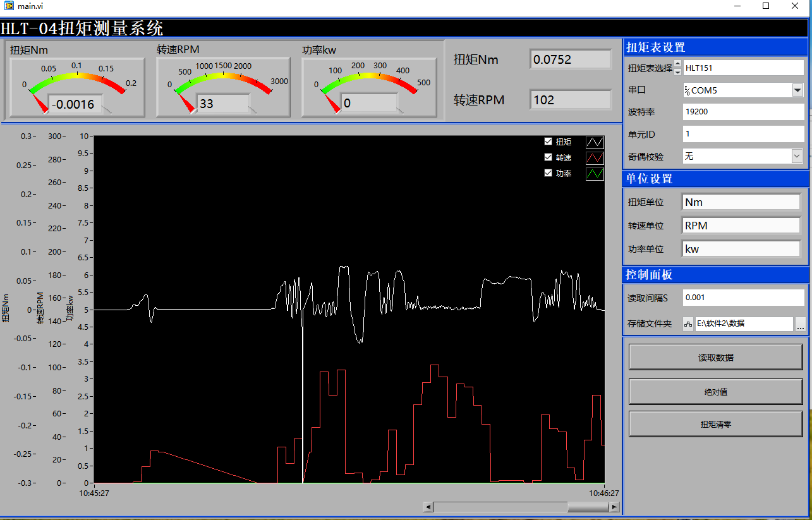The image size is (812, 520).
Task: Click the 绝对值 button
Action: (x=715, y=392)
